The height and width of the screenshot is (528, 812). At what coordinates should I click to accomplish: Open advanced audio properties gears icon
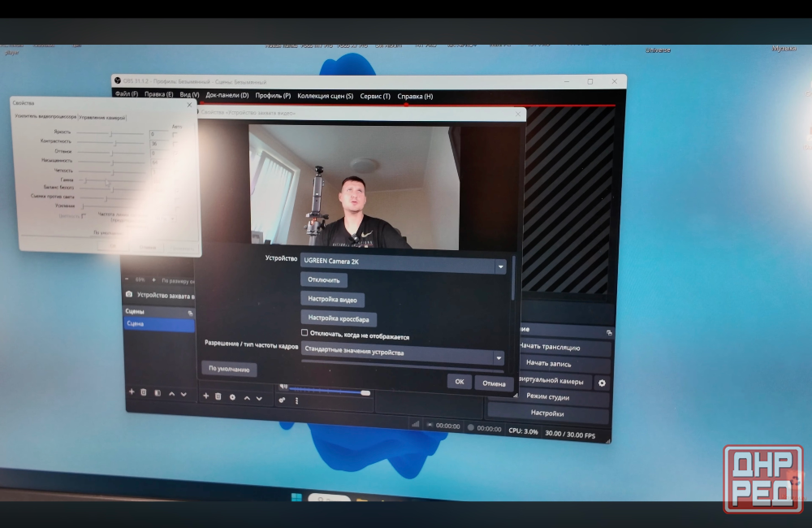(x=282, y=400)
